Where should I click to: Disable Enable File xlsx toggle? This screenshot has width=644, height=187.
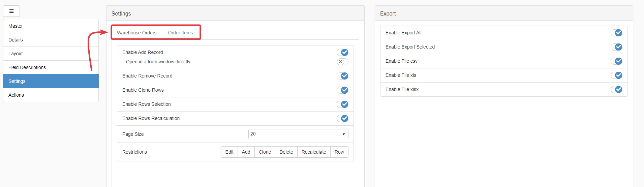[616, 89]
